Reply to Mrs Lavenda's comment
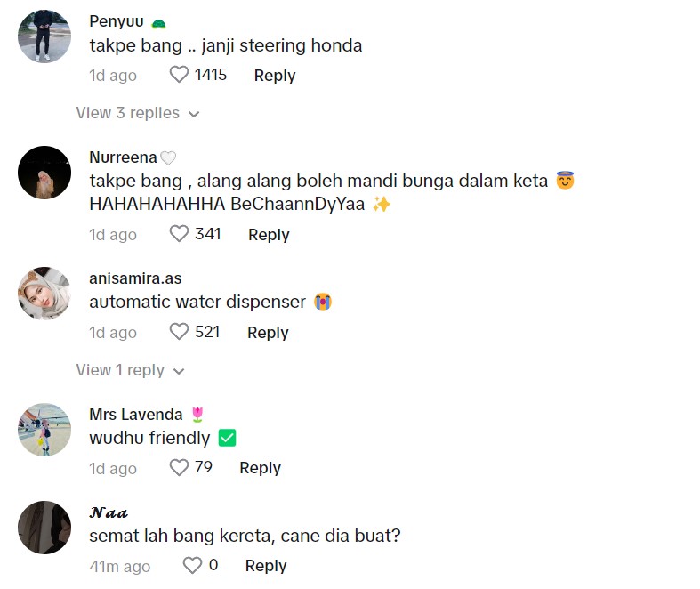700x589 pixels. tap(260, 468)
